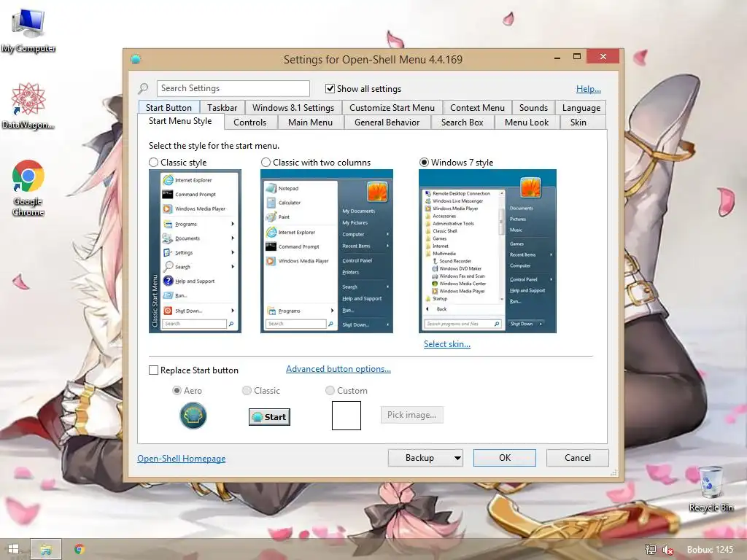Click the muted volume tray icon
Screen dimensions: 747x560
click(667, 550)
